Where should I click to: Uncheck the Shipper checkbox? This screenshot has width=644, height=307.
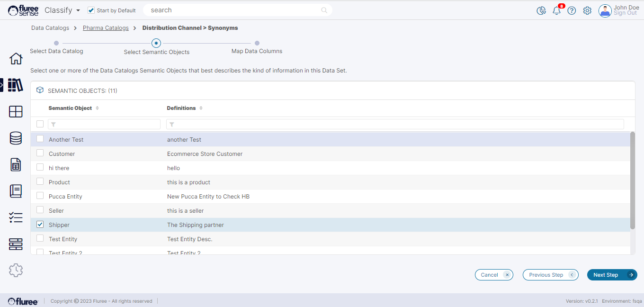40,225
